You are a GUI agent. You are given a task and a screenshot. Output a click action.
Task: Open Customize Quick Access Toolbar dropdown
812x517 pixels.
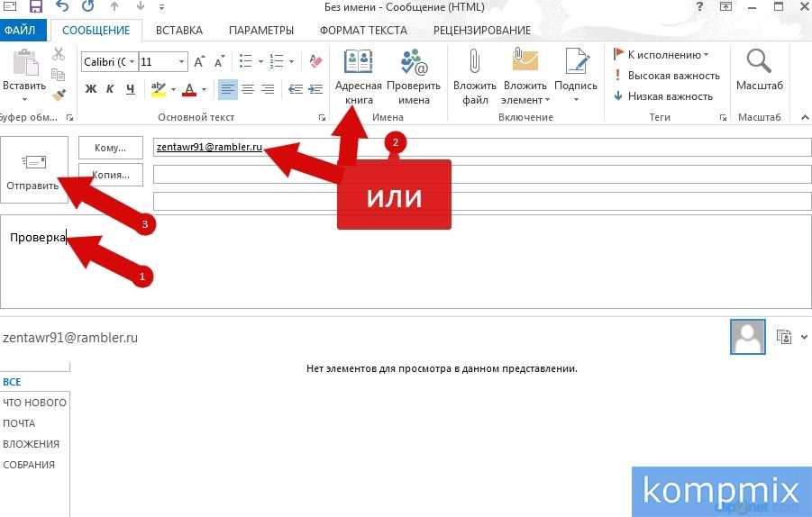pos(161,7)
